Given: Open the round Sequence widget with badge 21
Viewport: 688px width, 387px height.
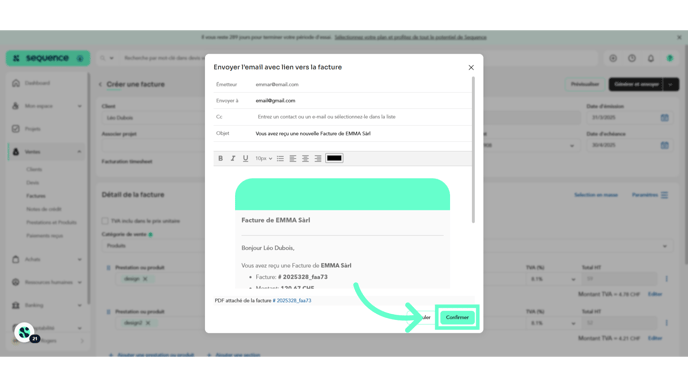Looking at the screenshot, I should coord(25,333).
